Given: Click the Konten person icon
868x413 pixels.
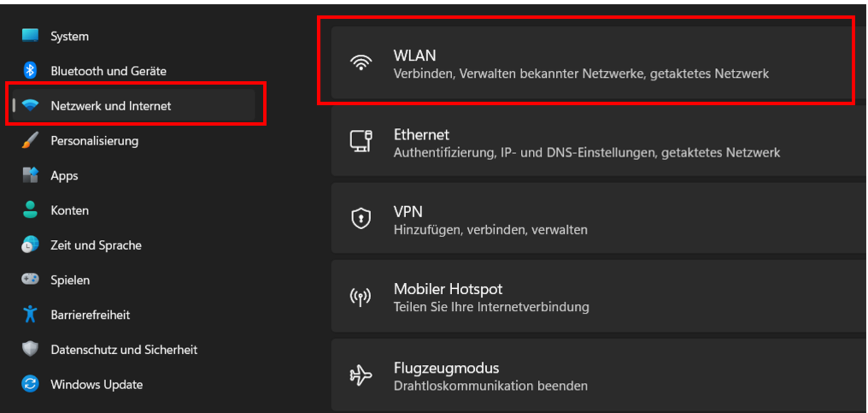Looking at the screenshot, I should [30, 210].
